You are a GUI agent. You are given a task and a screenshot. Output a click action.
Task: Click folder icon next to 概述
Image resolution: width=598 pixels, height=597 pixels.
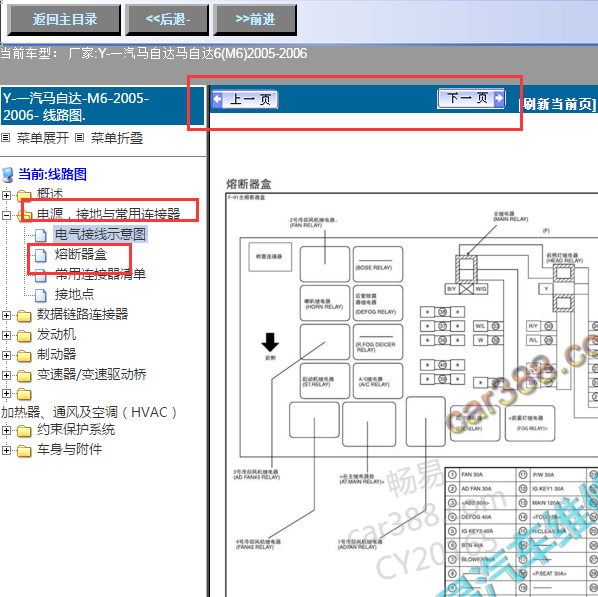tap(24, 196)
